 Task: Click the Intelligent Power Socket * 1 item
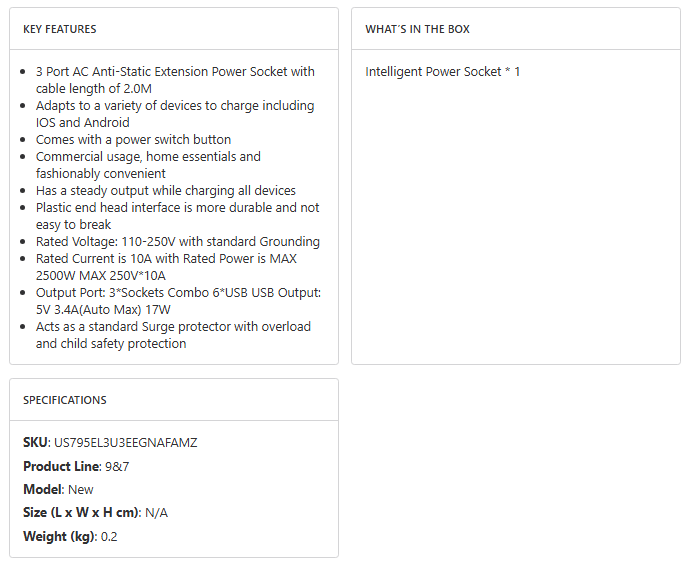[x=443, y=72]
